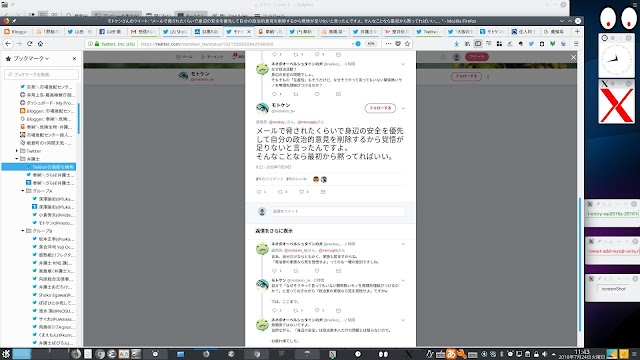640x360 pixels.
Task: Collapse the グループA bookmark folder
Action: (23, 191)
